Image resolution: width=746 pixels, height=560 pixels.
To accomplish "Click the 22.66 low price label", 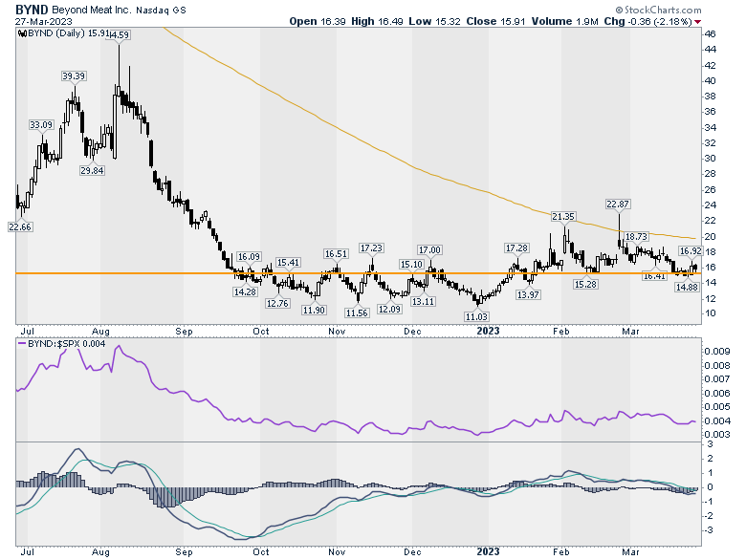I will coord(20,226).
